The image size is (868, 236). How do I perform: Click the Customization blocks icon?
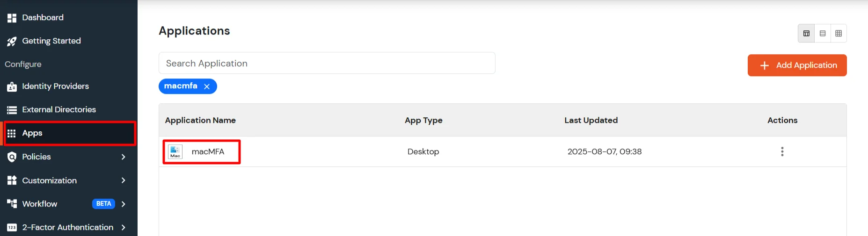12,180
